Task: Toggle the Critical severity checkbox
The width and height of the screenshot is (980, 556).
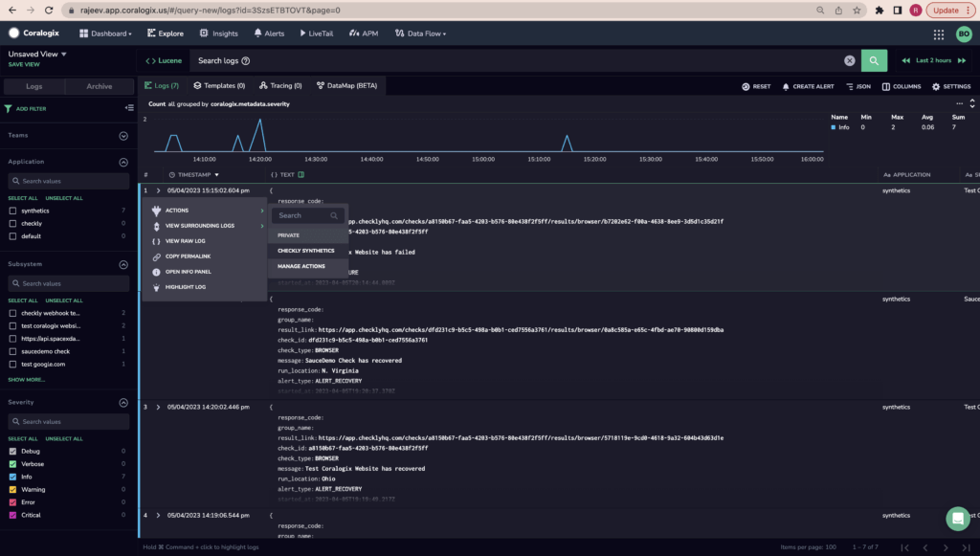Action: [x=12, y=515]
